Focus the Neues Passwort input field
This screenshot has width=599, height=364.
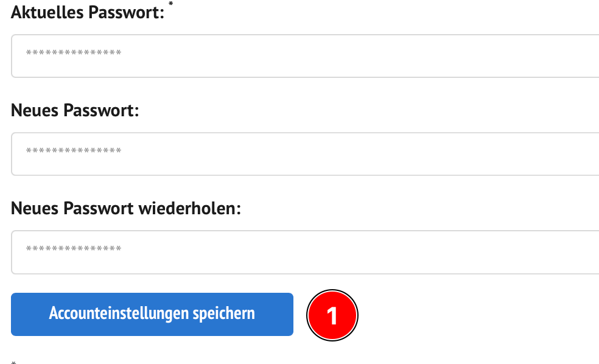[304, 154]
